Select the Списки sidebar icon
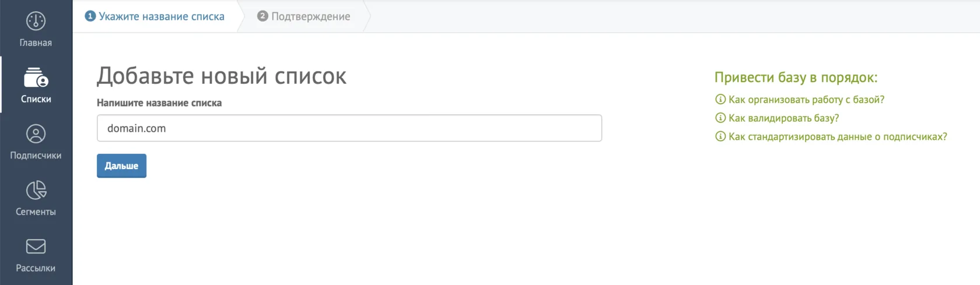Viewport: 980px width, 285px height. pos(36,77)
